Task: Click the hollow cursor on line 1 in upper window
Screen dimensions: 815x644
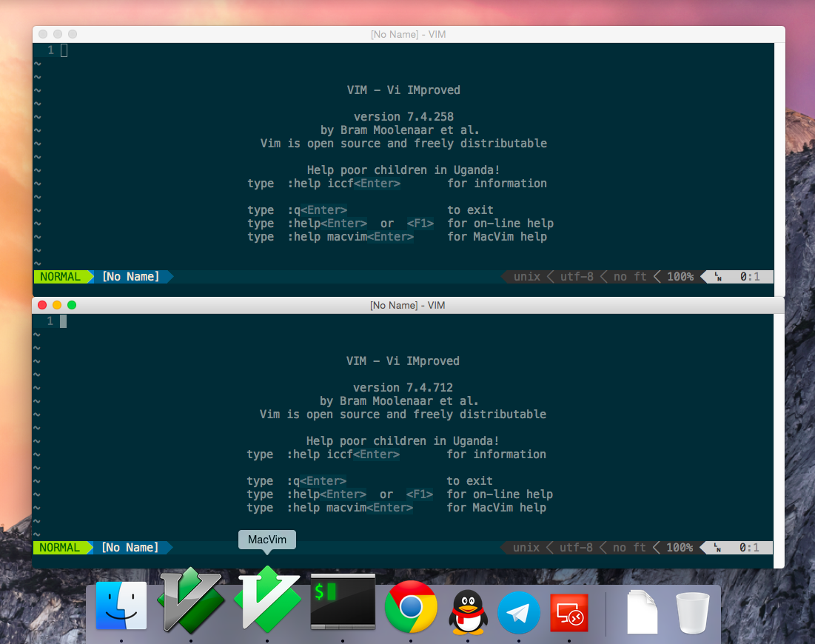Action: click(x=64, y=50)
